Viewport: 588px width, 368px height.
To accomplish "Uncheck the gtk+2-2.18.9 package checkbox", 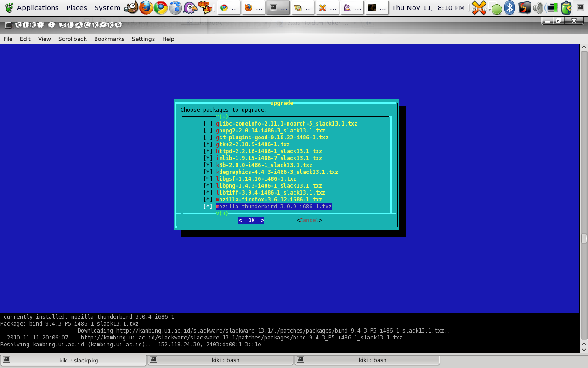I will tap(208, 144).
